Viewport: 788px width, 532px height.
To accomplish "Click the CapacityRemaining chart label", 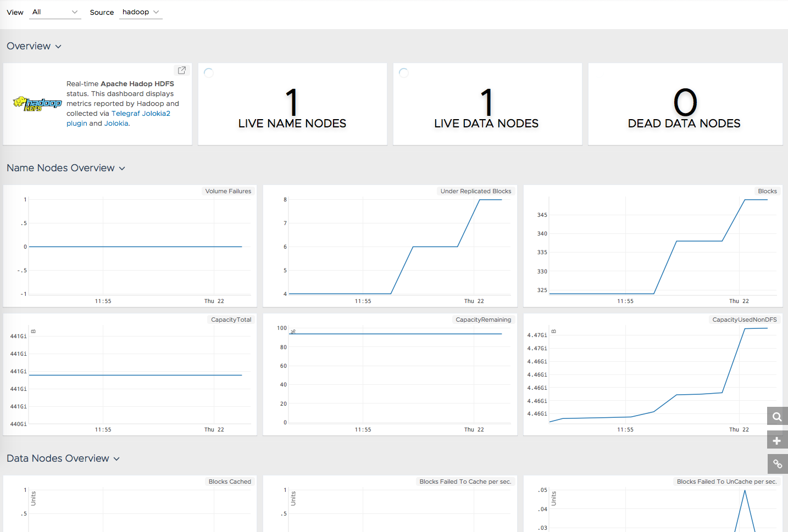I will tap(483, 320).
